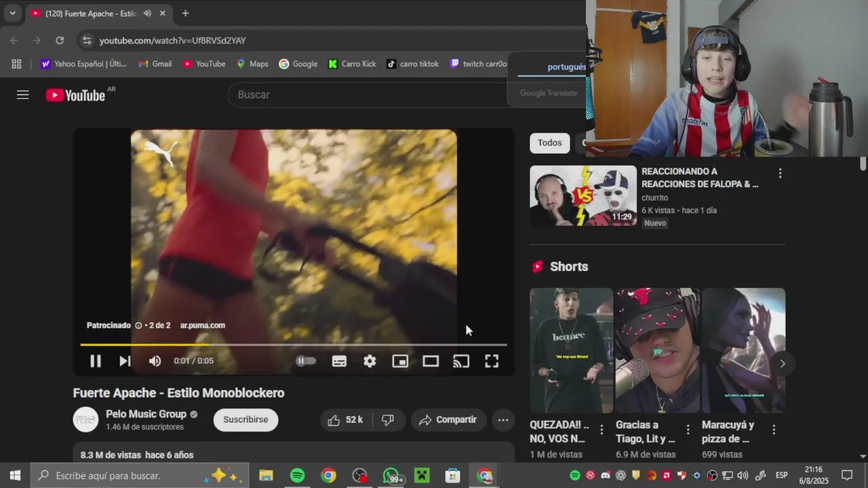Open the QUEZADA!! short thumbnail
Screen dimensions: 868x488
[571, 350]
